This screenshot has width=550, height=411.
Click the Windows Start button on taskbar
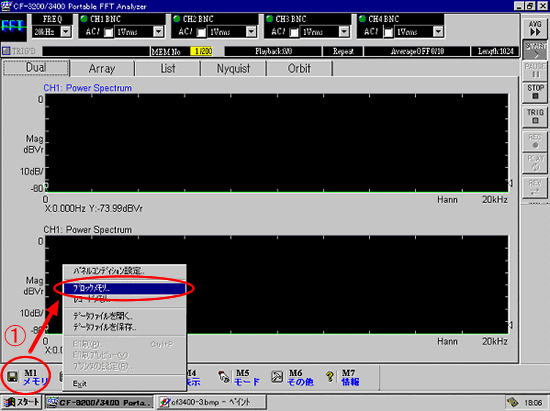tap(21, 402)
